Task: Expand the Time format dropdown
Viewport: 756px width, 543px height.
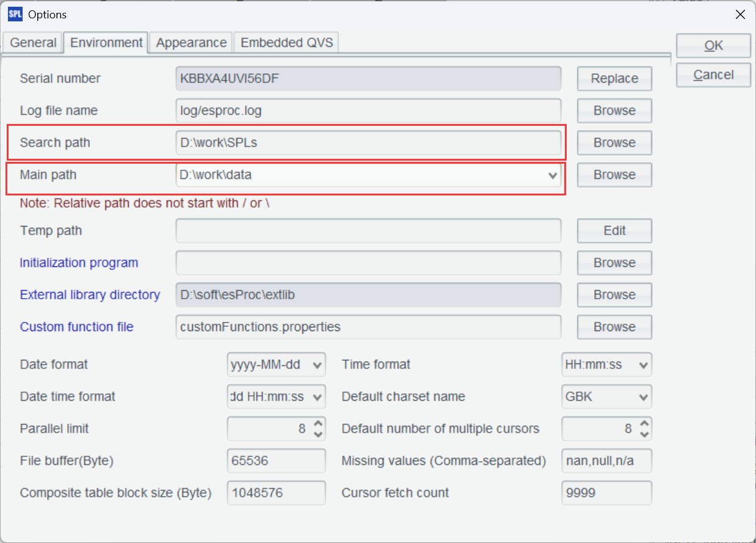Action: (x=643, y=365)
